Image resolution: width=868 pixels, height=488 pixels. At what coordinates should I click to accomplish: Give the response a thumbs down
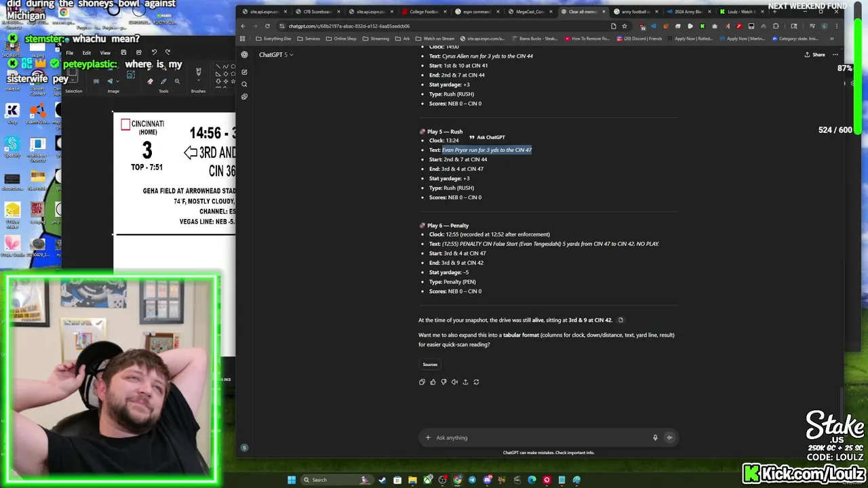point(443,382)
